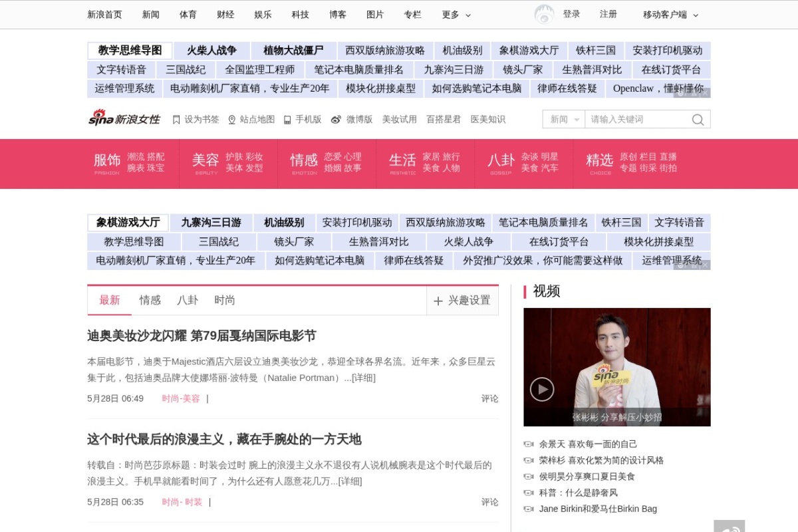Open the 新闻 search category dropdown
The height and width of the screenshot is (532, 798).
[x=564, y=120]
